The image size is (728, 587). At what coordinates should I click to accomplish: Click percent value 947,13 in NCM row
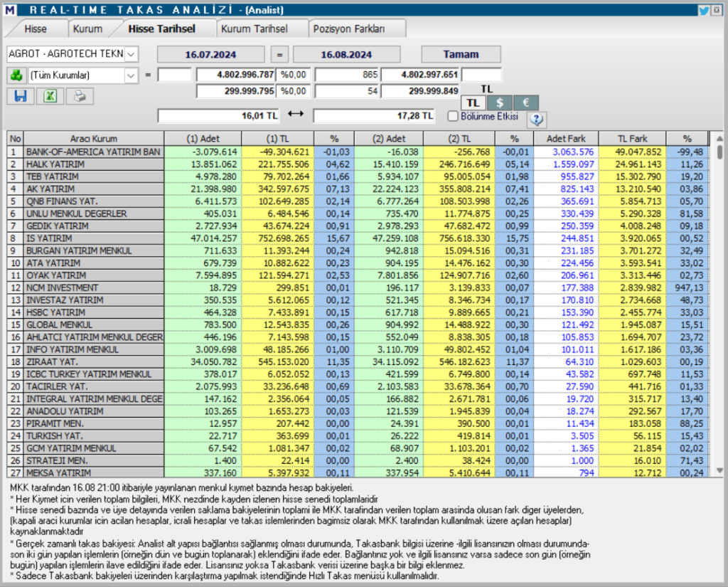point(689,287)
